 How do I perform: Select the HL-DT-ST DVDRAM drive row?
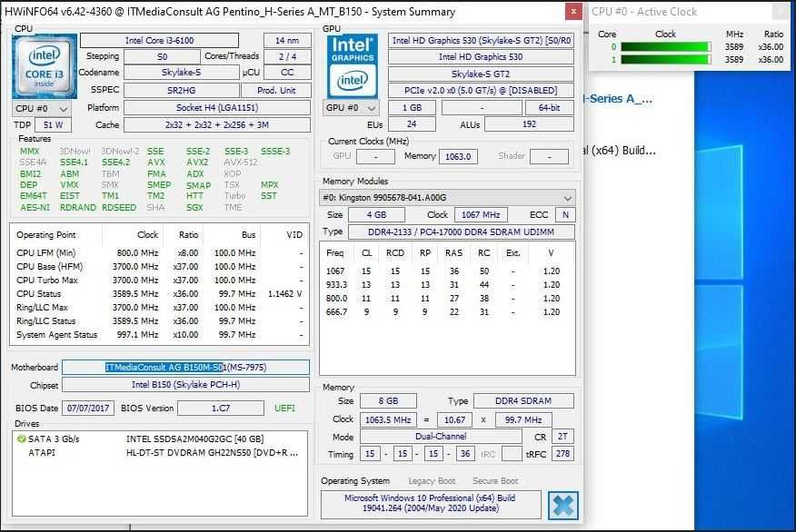click(160, 453)
